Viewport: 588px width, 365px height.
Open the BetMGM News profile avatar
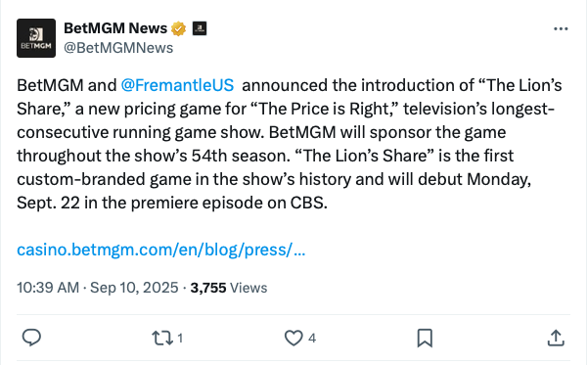(36, 38)
